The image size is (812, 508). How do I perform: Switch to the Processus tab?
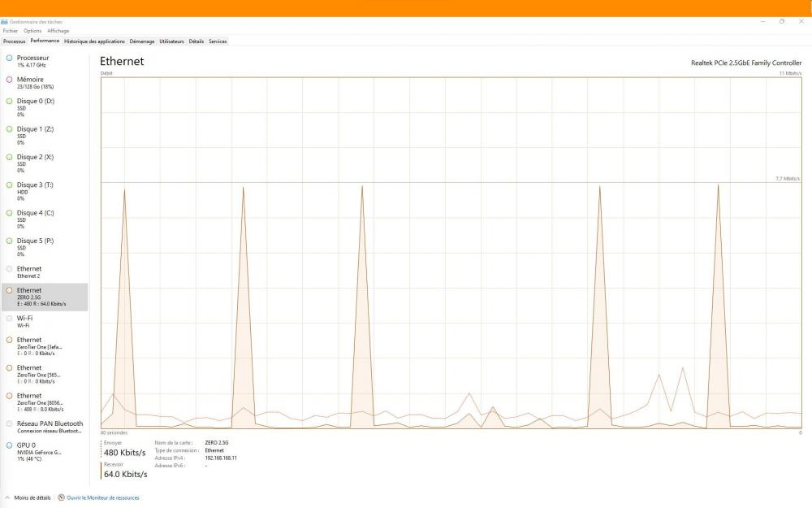pos(14,41)
